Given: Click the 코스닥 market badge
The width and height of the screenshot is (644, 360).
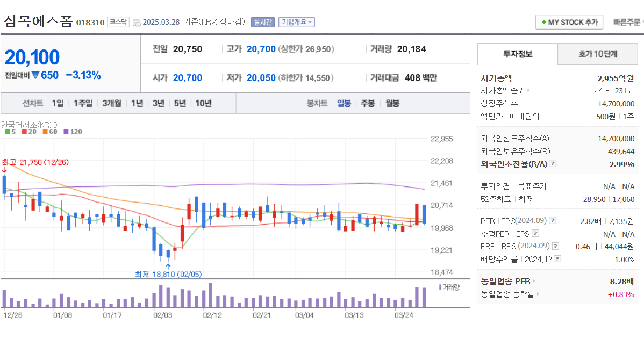Looking at the screenshot, I should pos(118,21).
